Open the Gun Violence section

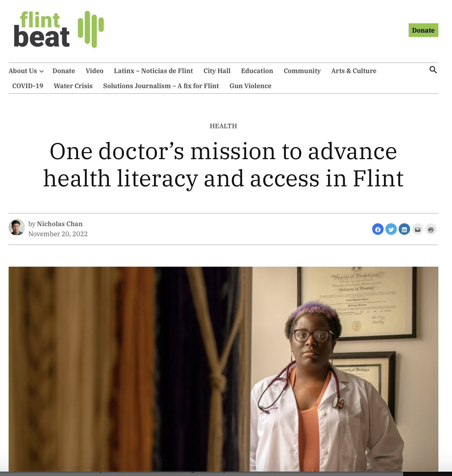(x=250, y=86)
